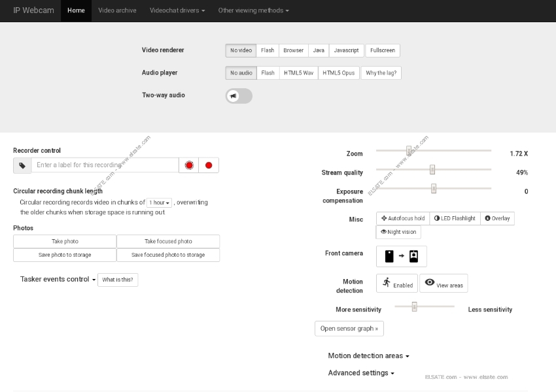This screenshot has height=392, width=556.
Task: Click What is this? button
Action: click(x=118, y=280)
